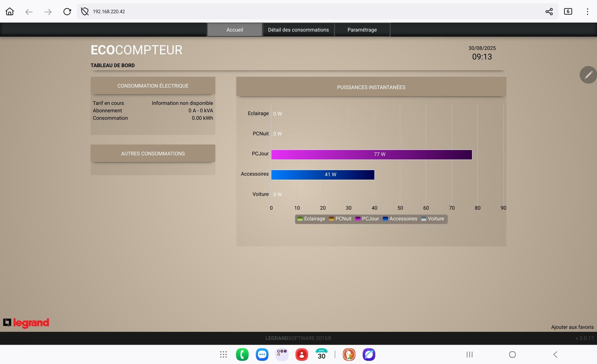597x364 pixels.
Task: Toggle Accessoires series in chart legend
Action: pos(400,219)
